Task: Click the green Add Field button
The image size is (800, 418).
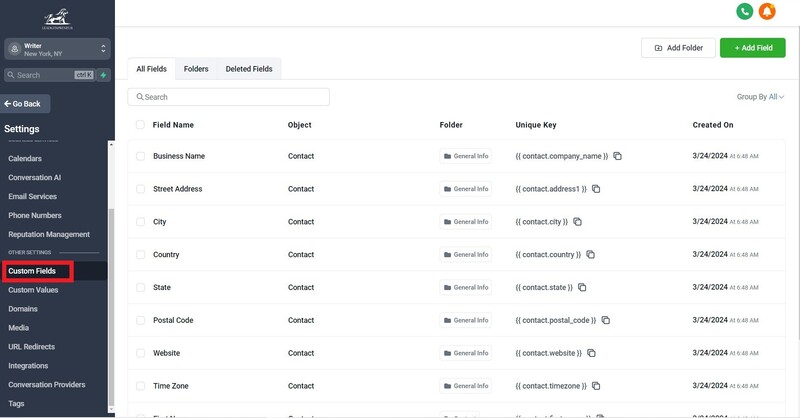Action: 753,47
